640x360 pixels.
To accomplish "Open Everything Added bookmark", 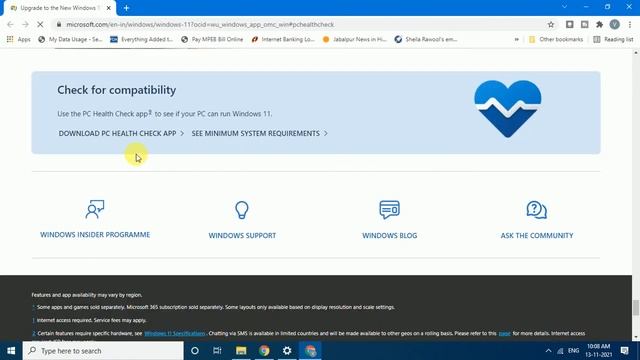I will 142,39.
